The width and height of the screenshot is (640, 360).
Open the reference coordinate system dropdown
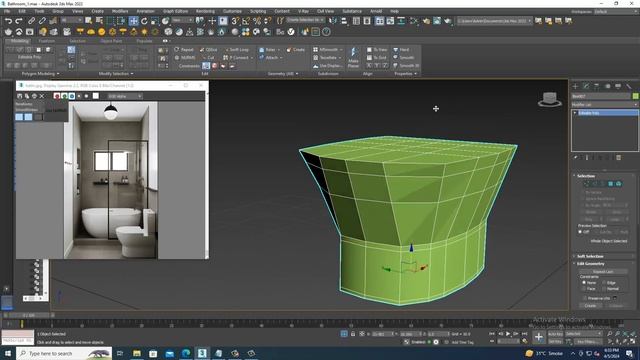(182, 20)
